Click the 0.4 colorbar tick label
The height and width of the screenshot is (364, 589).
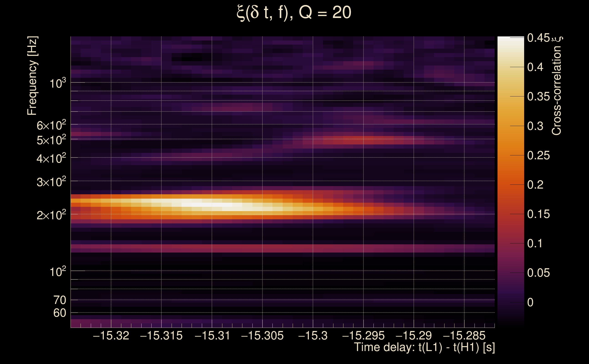(535, 67)
